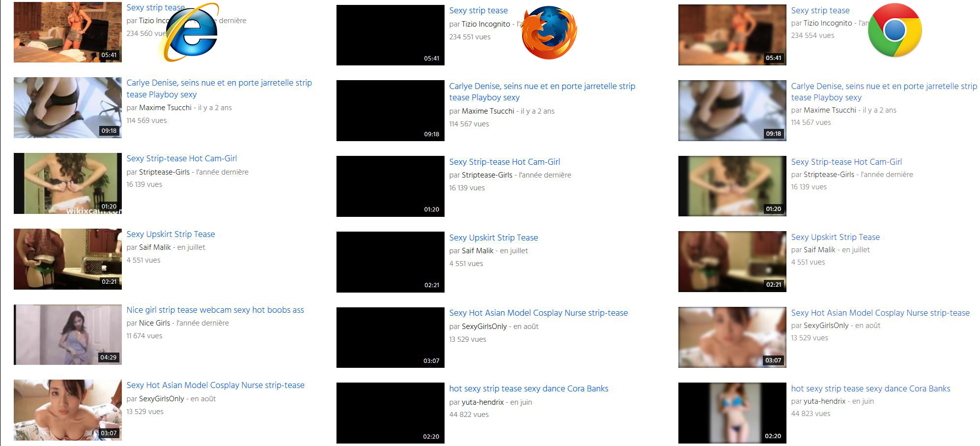
Task: Click the black 02:20 thumbnail, middle column
Action: (390, 413)
